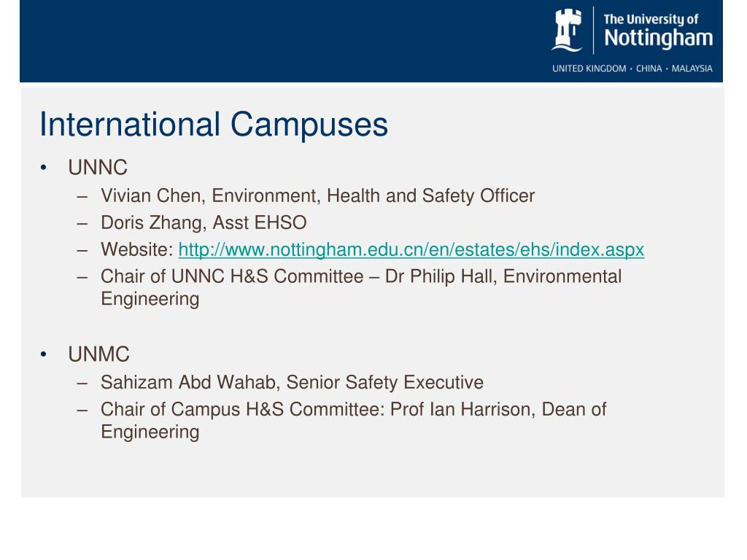Click the 'Website:' label text

click(x=136, y=249)
